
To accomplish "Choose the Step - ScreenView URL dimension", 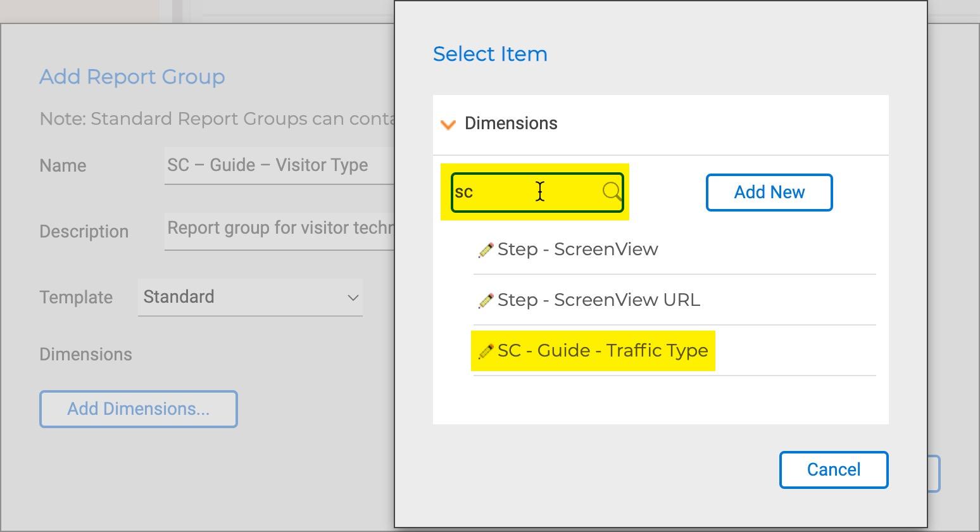I will pos(598,300).
